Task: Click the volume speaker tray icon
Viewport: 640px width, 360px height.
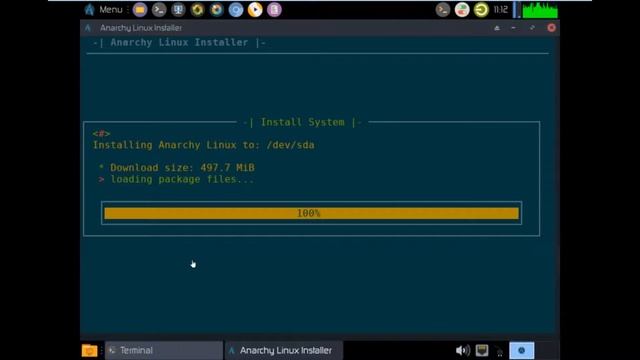Action: pos(462,350)
